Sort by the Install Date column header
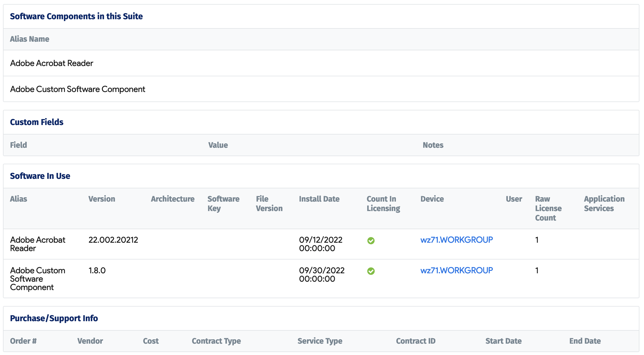 (x=319, y=199)
